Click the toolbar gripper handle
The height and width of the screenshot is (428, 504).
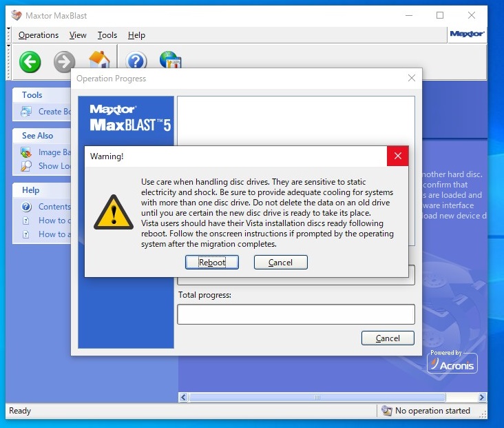pos(9,62)
